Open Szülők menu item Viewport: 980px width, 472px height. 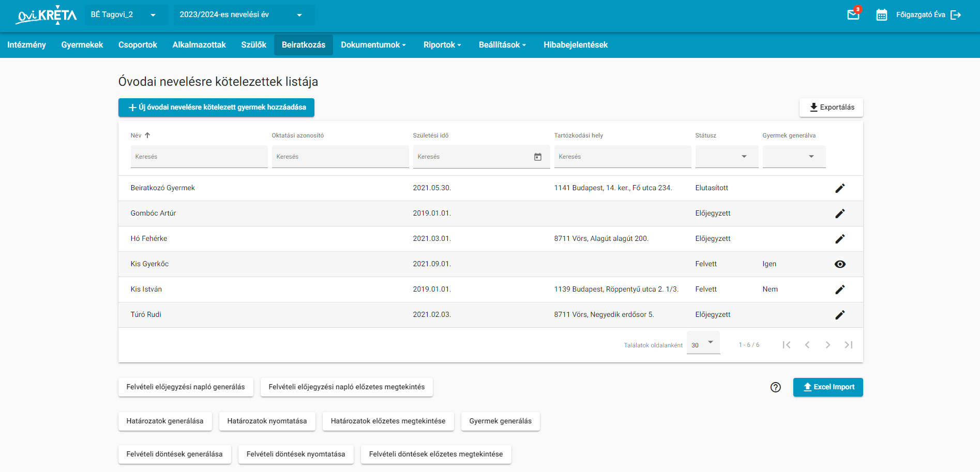(x=253, y=45)
